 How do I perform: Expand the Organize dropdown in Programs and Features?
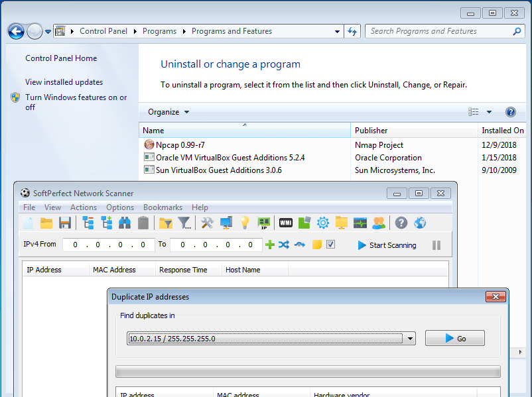168,112
